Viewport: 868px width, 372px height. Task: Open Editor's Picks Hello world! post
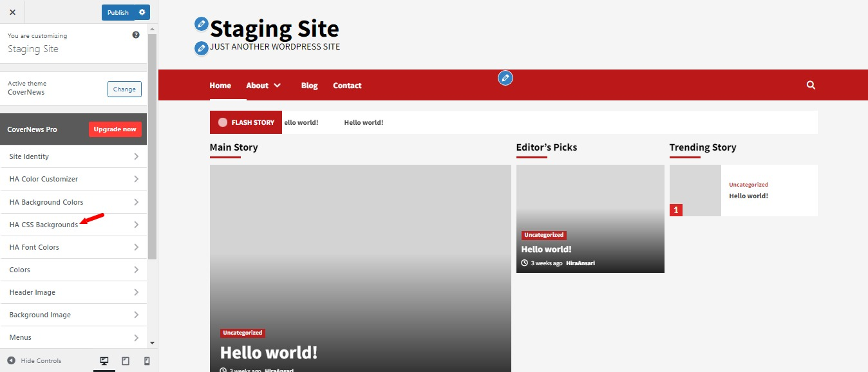click(546, 249)
